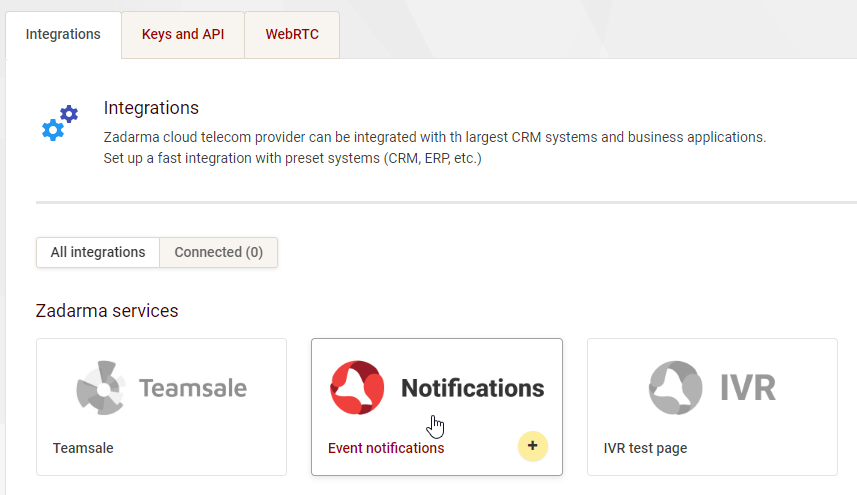This screenshot has width=857, height=495.
Task: Open the WebRTC tab
Action: point(292,34)
